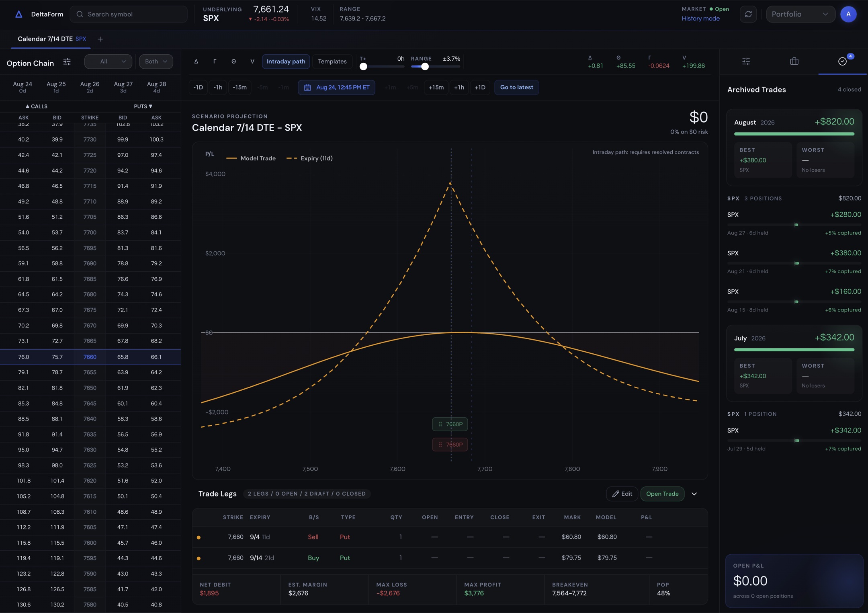Click the Search symbol input field
The height and width of the screenshot is (613, 868).
point(129,14)
